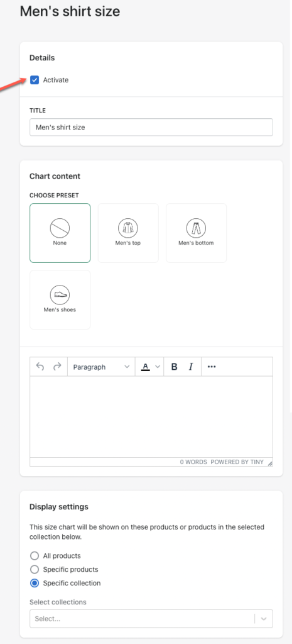Apply text color with A icon

(x=145, y=367)
